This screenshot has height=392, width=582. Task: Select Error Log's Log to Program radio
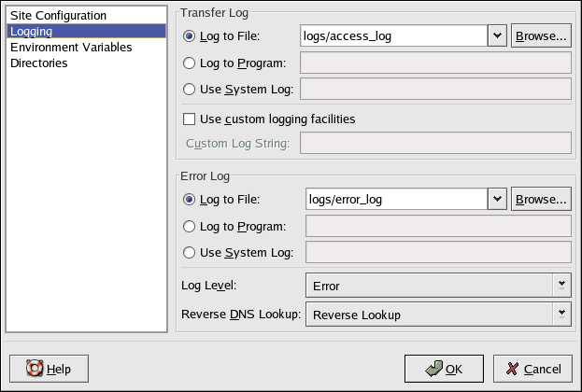click(191, 226)
